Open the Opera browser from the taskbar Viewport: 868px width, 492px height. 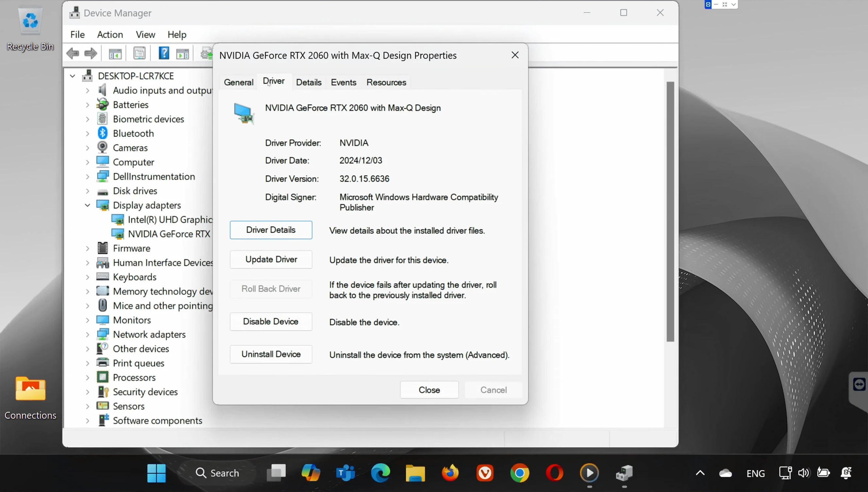click(x=555, y=473)
